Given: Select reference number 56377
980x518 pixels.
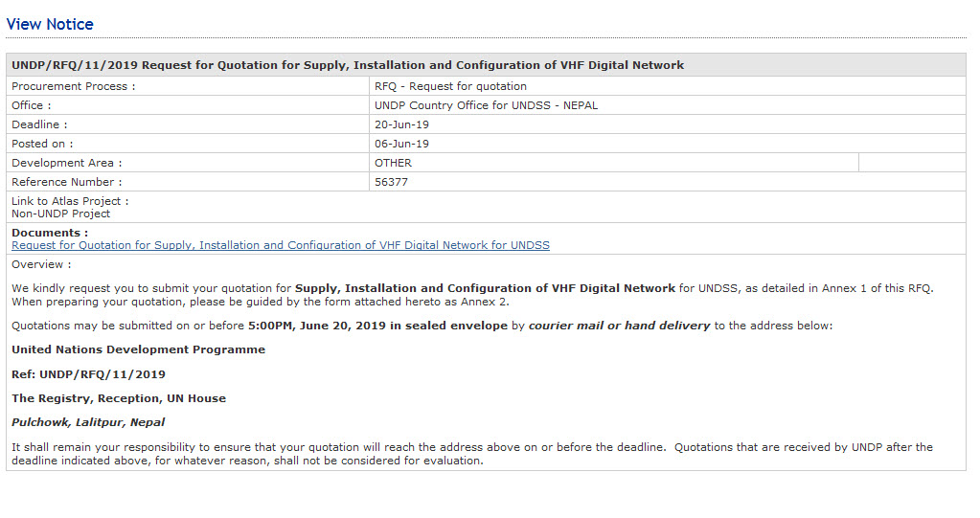Looking at the screenshot, I should coord(391,182).
